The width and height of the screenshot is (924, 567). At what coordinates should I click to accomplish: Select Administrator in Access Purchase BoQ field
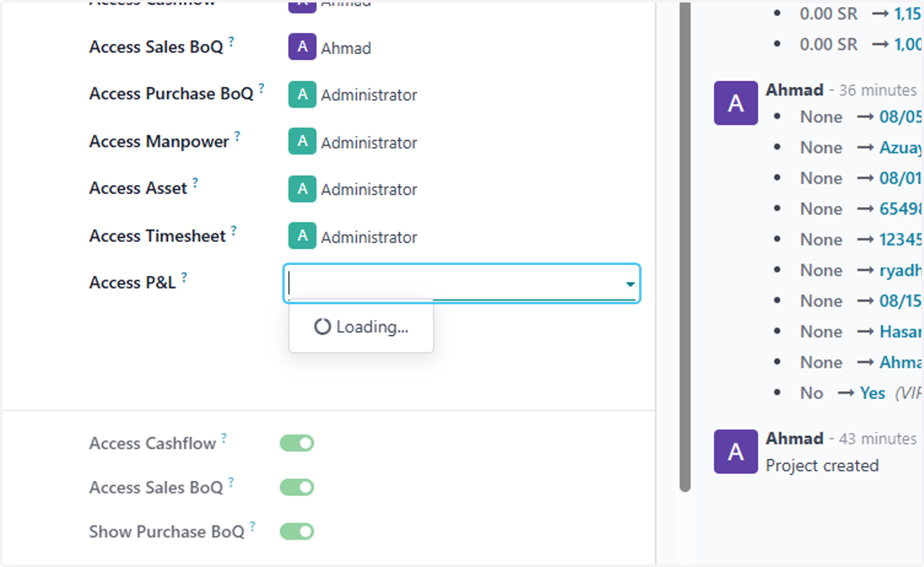click(369, 95)
